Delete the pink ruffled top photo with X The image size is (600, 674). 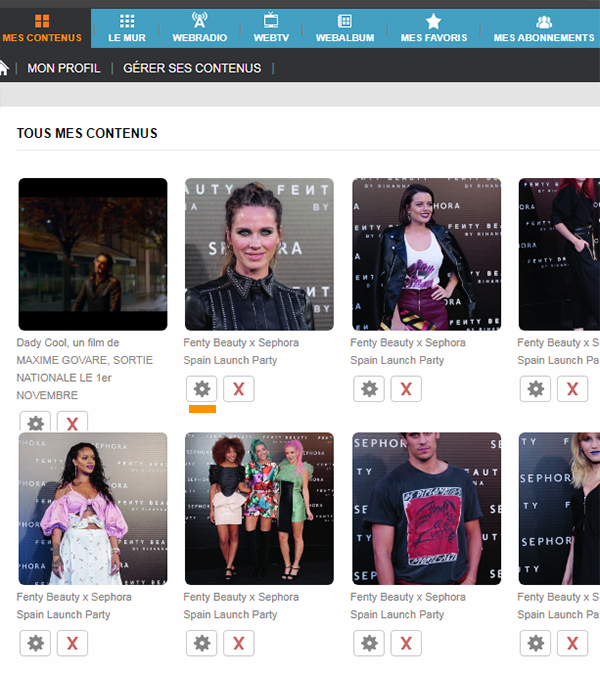(x=72, y=643)
